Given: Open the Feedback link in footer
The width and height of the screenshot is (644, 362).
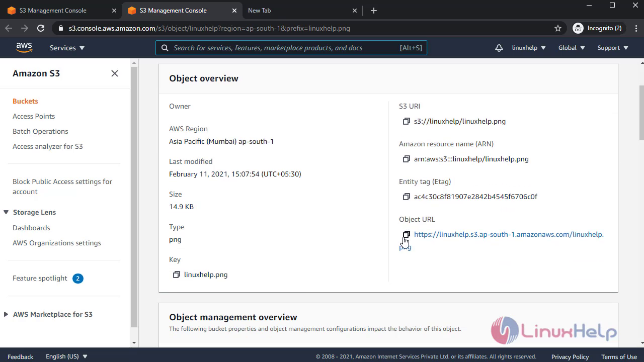Looking at the screenshot, I should pos(21,356).
